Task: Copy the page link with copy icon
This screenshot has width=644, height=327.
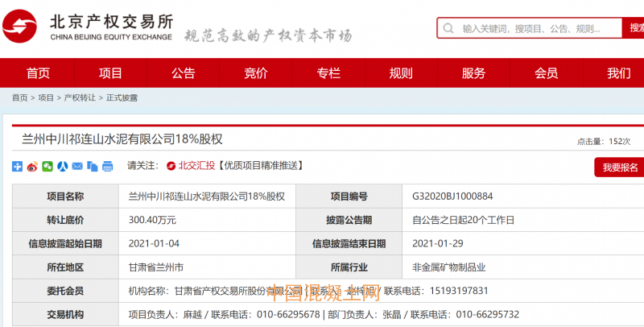Action: [x=92, y=167]
